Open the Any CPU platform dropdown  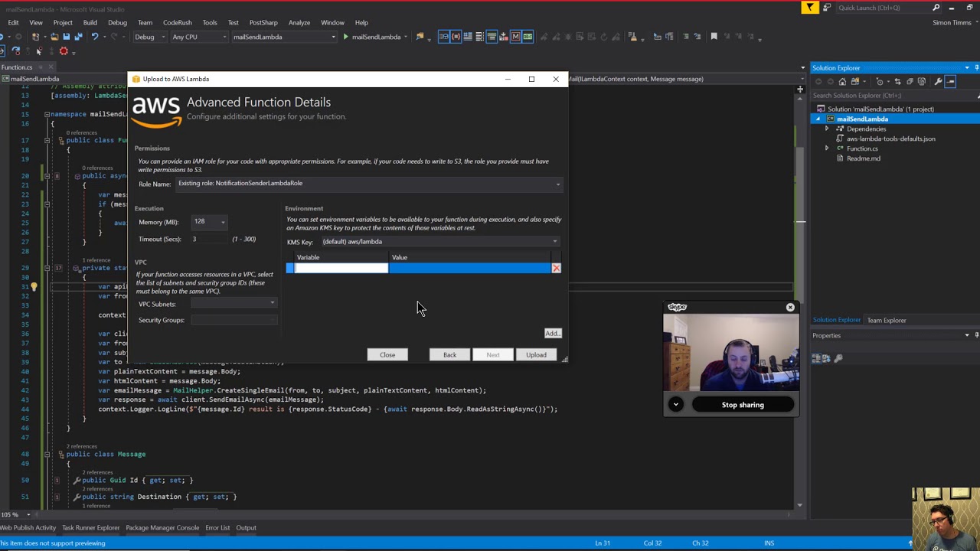199,37
